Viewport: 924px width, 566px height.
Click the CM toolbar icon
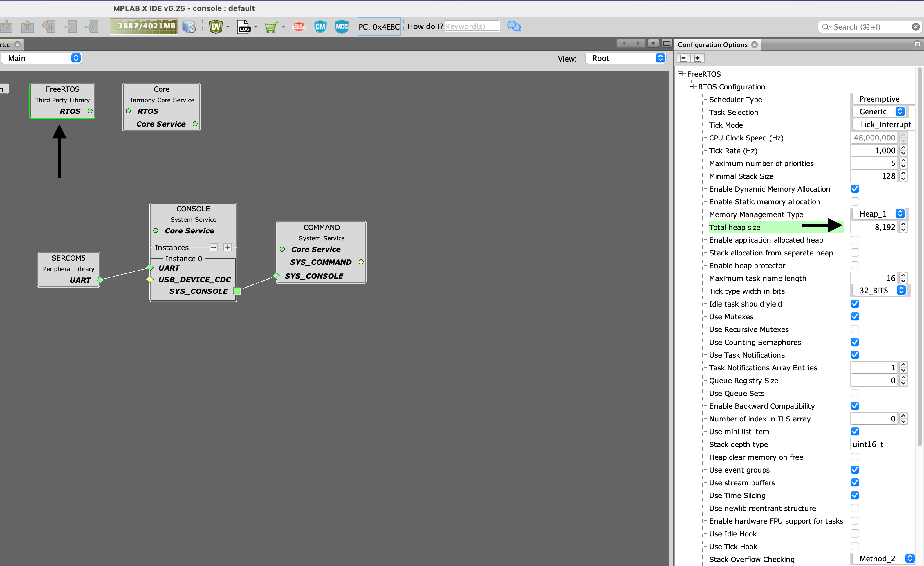(x=320, y=26)
